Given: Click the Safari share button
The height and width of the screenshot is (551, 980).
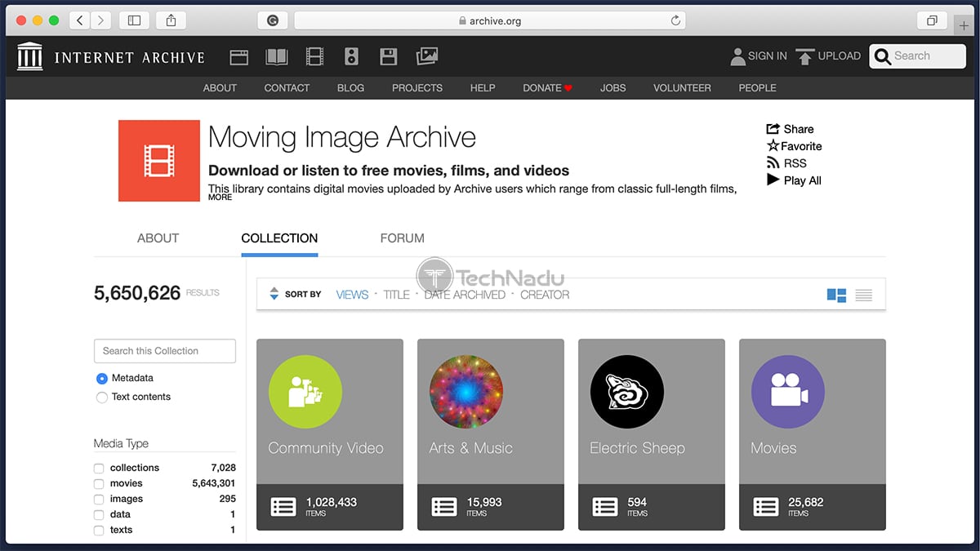Looking at the screenshot, I should click(x=171, y=20).
